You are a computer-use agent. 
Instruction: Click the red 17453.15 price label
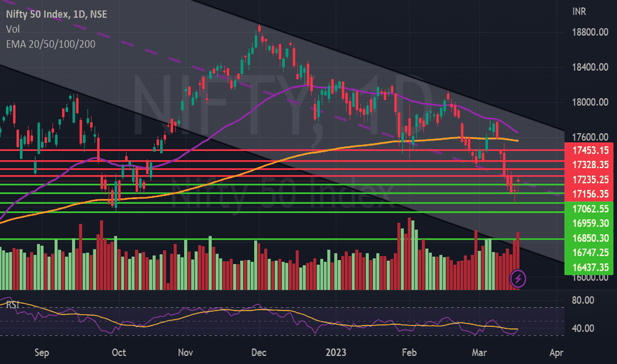click(x=591, y=150)
